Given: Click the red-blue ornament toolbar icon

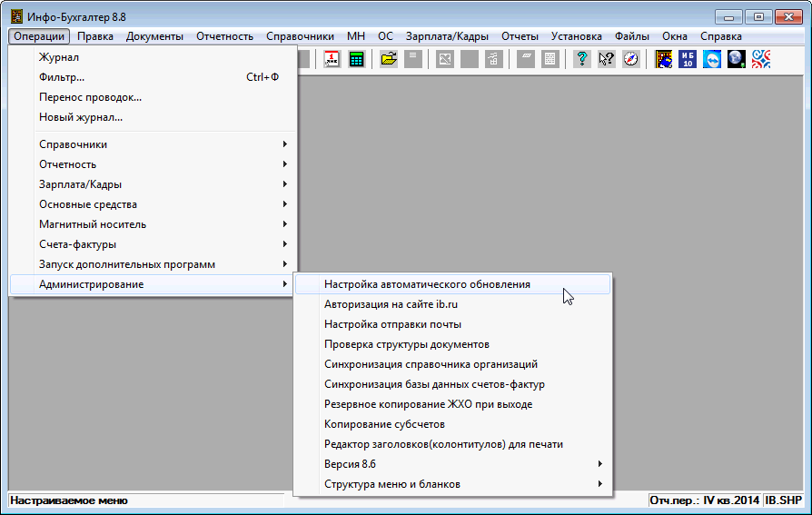Looking at the screenshot, I should [761, 59].
